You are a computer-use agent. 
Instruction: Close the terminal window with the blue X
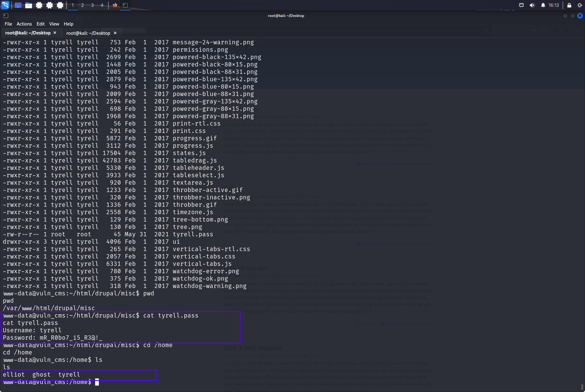click(x=580, y=16)
